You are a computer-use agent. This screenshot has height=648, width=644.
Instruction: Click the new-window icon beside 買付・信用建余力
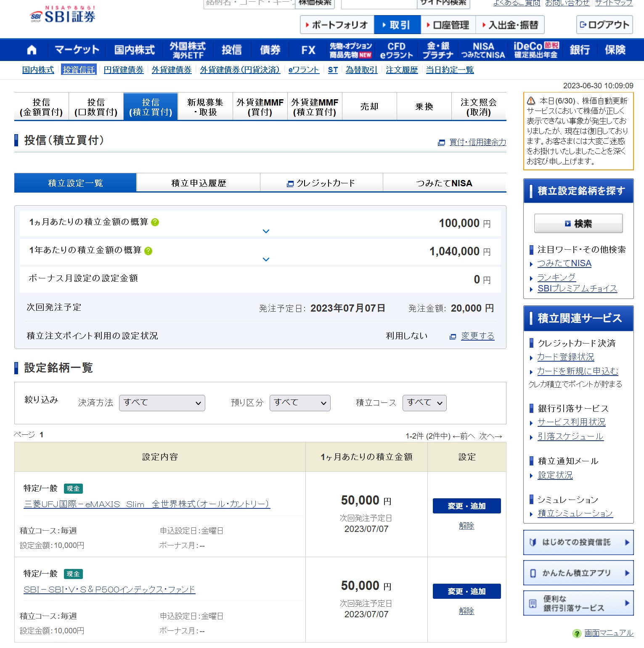coord(441,143)
